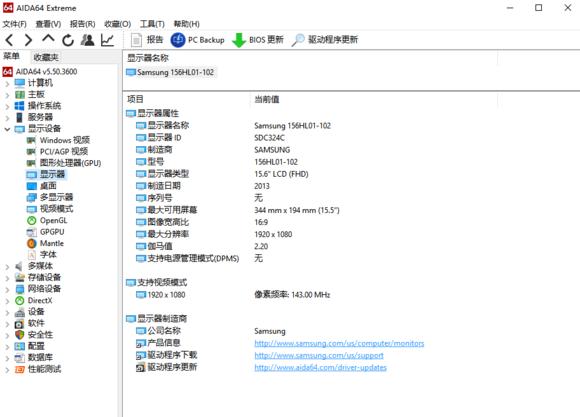Click the 显示器制造商 group header

(x=157, y=319)
